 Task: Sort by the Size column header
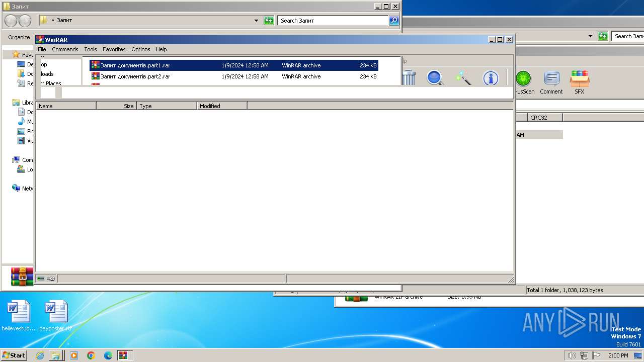tap(116, 106)
